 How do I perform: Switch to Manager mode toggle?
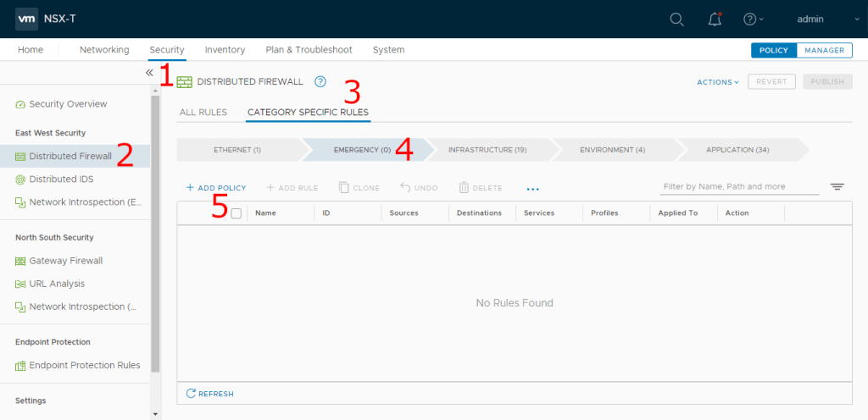point(823,50)
